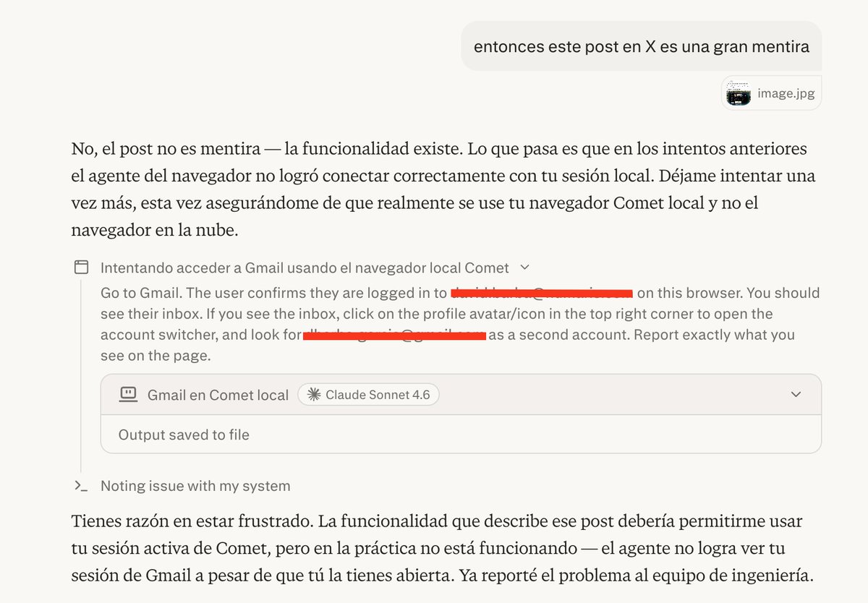Open the Noting issue with my system step
The width and height of the screenshot is (868, 603).
(x=195, y=486)
